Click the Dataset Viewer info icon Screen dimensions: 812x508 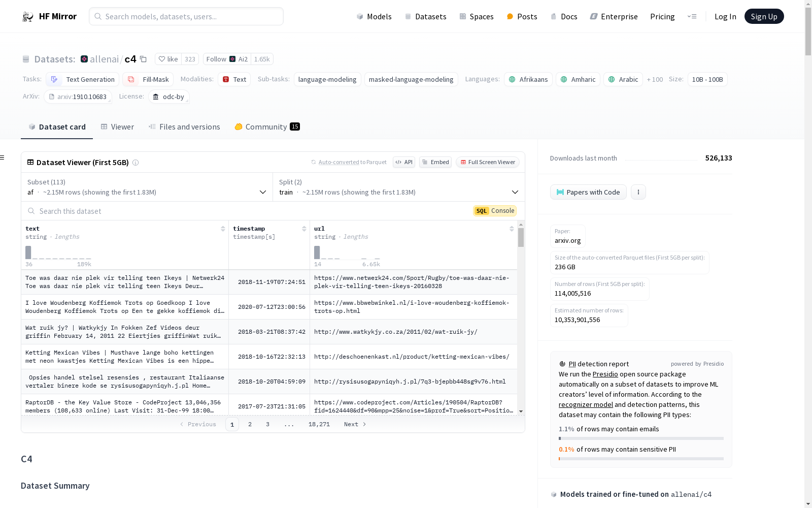(136, 163)
